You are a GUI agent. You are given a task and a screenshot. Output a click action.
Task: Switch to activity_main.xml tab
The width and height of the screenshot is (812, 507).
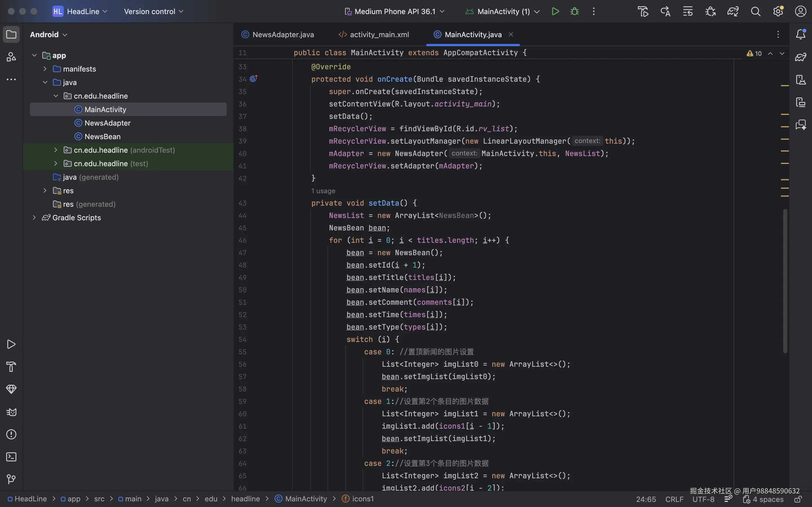379,35
